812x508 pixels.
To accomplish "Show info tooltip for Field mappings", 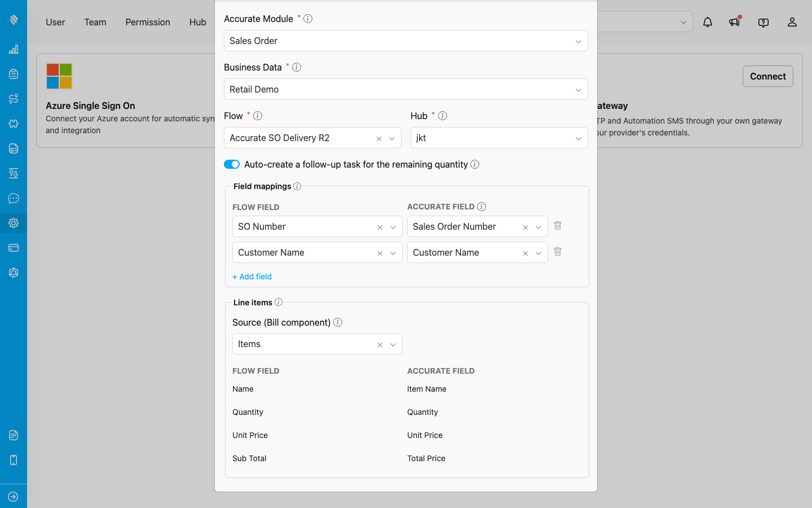I will (x=297, y=186).
